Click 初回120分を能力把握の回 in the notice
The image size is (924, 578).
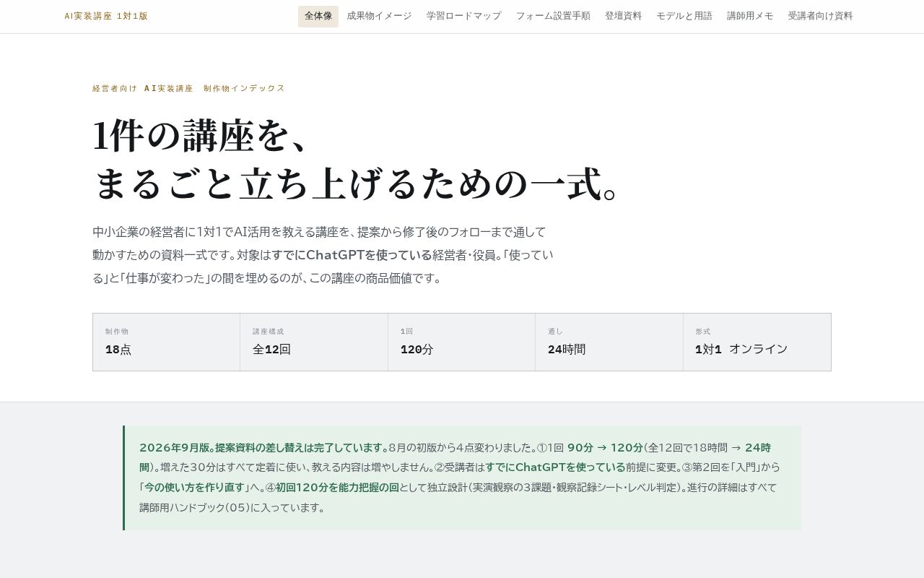pyautogui.click(x=337, y=488)
